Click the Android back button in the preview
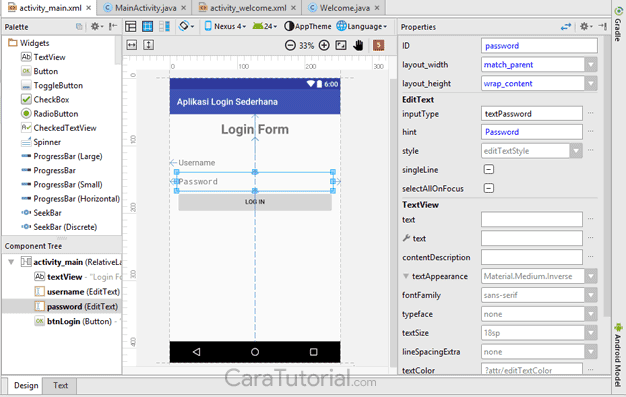Screen dimensions: 626x397 coord(196,352)
